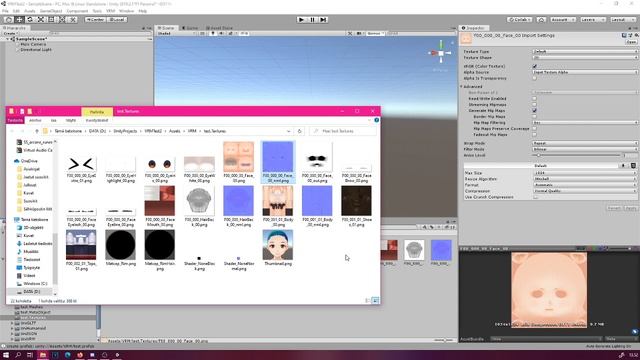Viewport: 640px width, 360px height.
Task: Toggle Use Crunch Compression checkbox
Action: pyautogui.click(x=535, y=197)
